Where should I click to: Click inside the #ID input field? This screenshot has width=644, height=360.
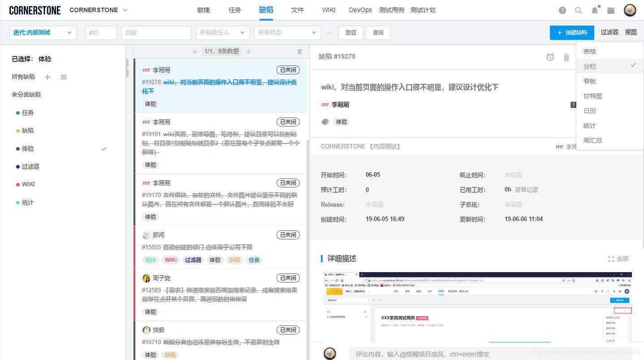[x=101, y=32]
